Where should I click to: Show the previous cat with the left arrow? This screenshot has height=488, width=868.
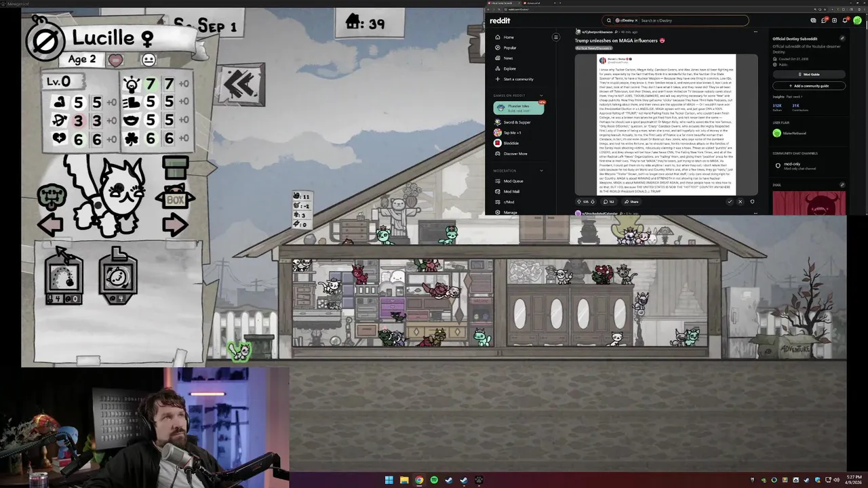coord(50,225)
